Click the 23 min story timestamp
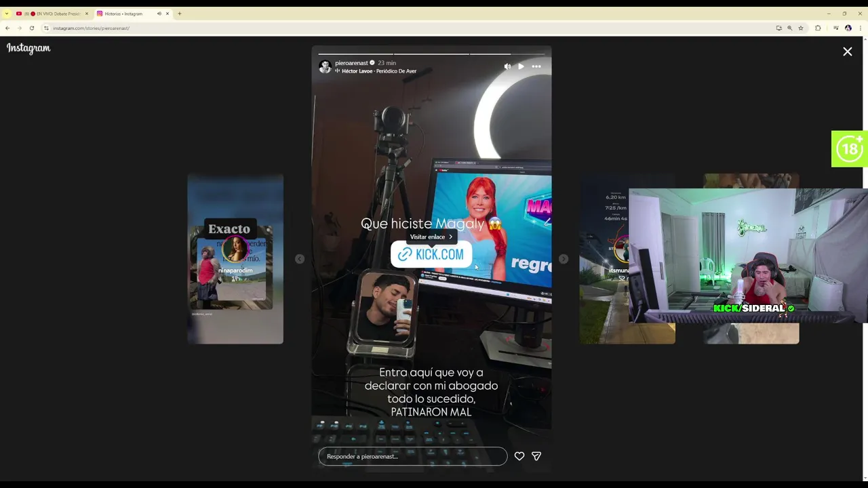Viewport: 868px width, 488px height. [x=387, y=63]
